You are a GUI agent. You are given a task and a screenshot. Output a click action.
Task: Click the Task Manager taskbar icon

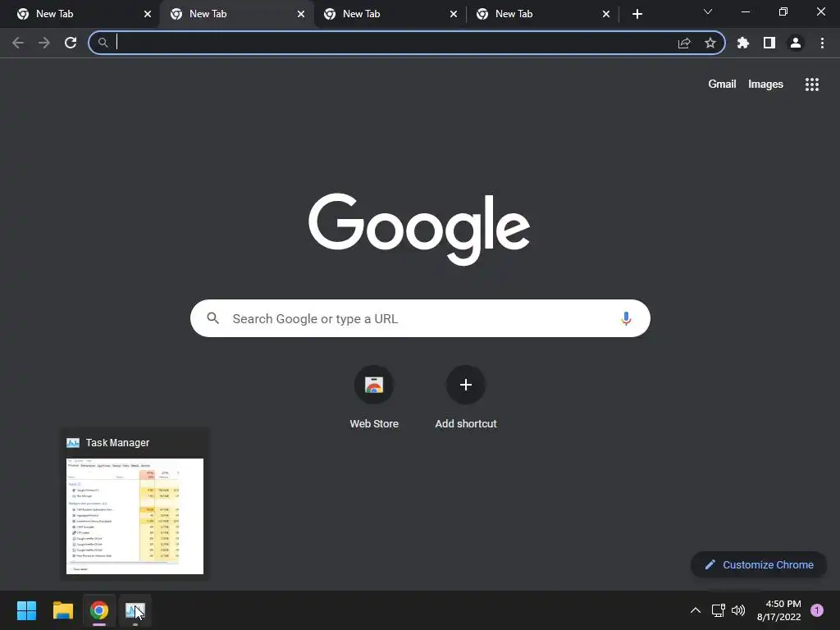pos(135,610)
